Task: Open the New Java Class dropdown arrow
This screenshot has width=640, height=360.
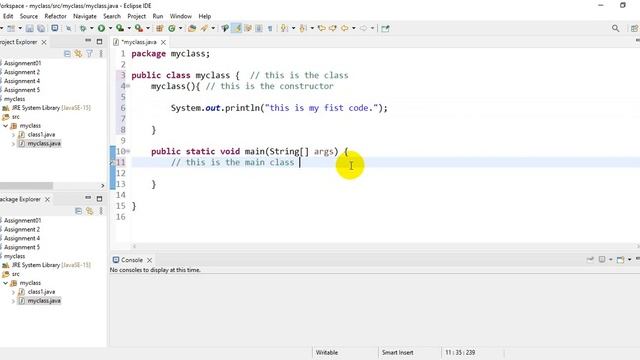Action: [180, 29]
